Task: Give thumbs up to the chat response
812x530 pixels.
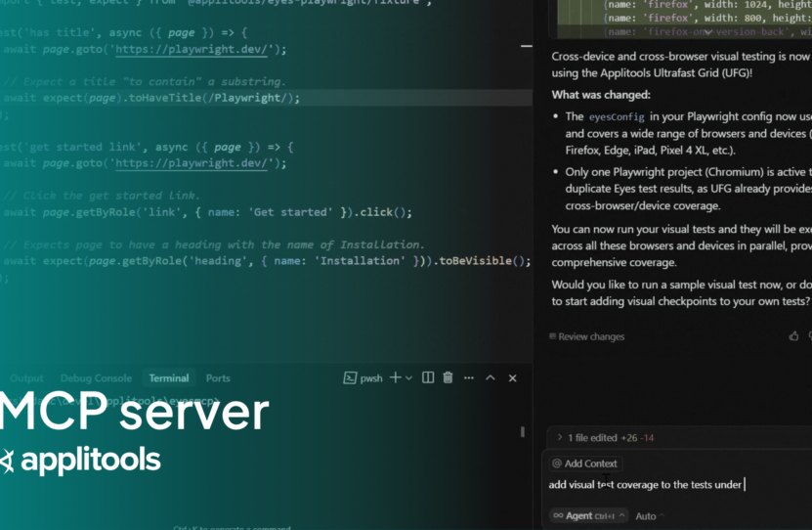Action: click(x=793, y=336)
